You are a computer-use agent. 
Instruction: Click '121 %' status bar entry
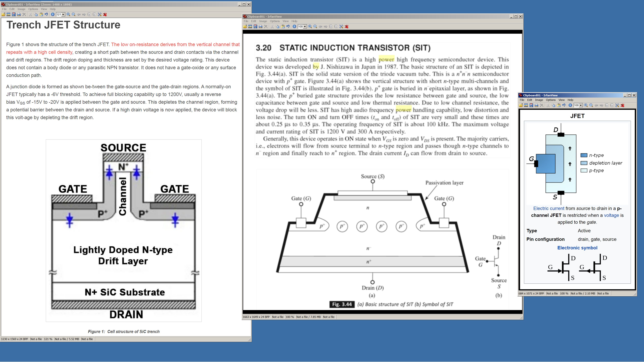pyautogui.click(x=48, y=339)
